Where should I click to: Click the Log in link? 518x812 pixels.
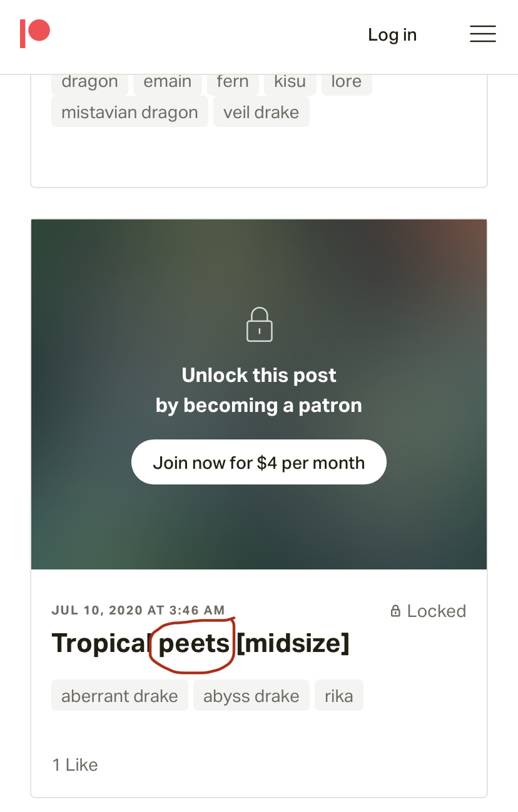392,34
